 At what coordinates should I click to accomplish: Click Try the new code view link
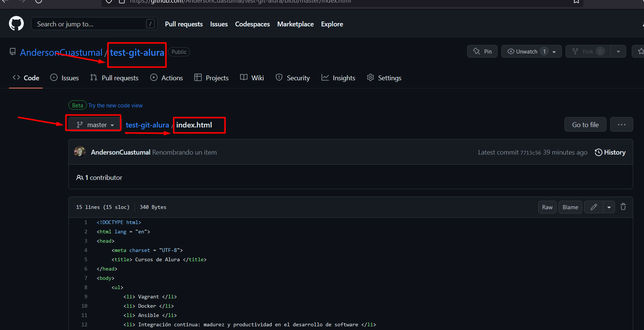pyautogui.click(x=116, y=106)
